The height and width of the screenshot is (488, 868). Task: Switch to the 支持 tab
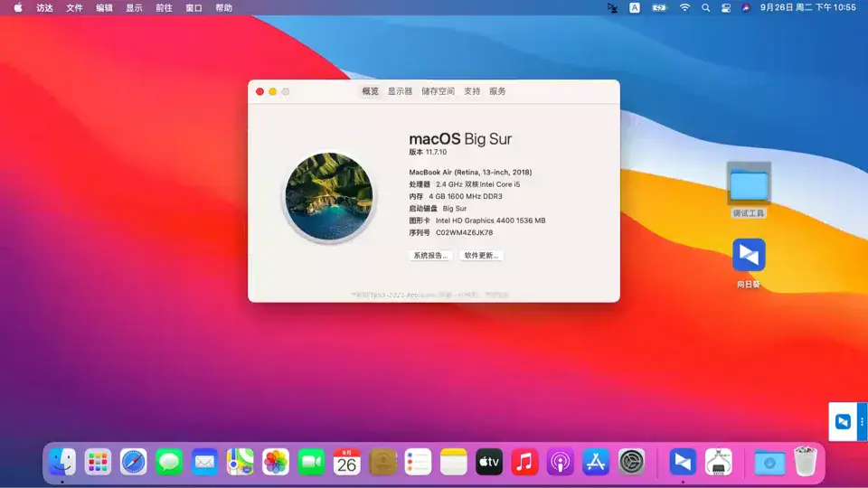[x=472, y=91]
